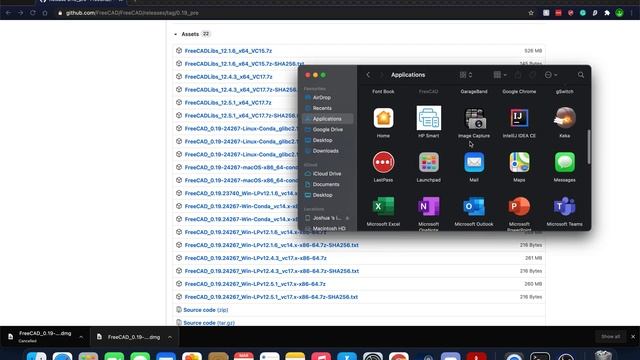Open the Maps app icon

click(x=519, y=162)
